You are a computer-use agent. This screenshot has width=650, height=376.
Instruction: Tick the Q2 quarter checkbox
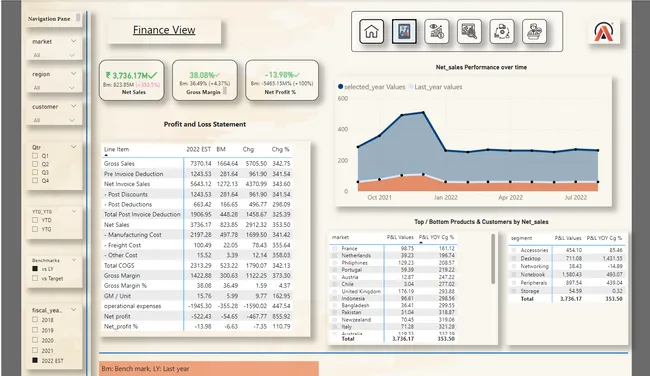tap(35, 164)
